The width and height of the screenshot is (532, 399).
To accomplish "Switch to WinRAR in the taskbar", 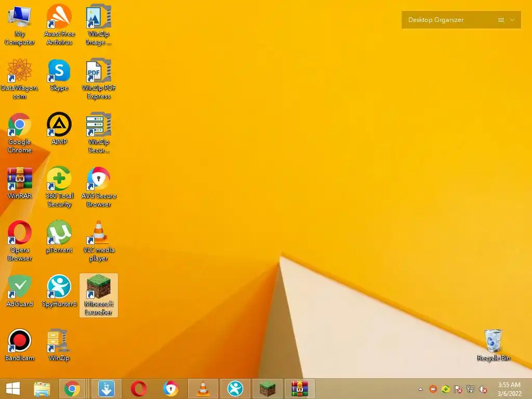I will click(300, 389).
